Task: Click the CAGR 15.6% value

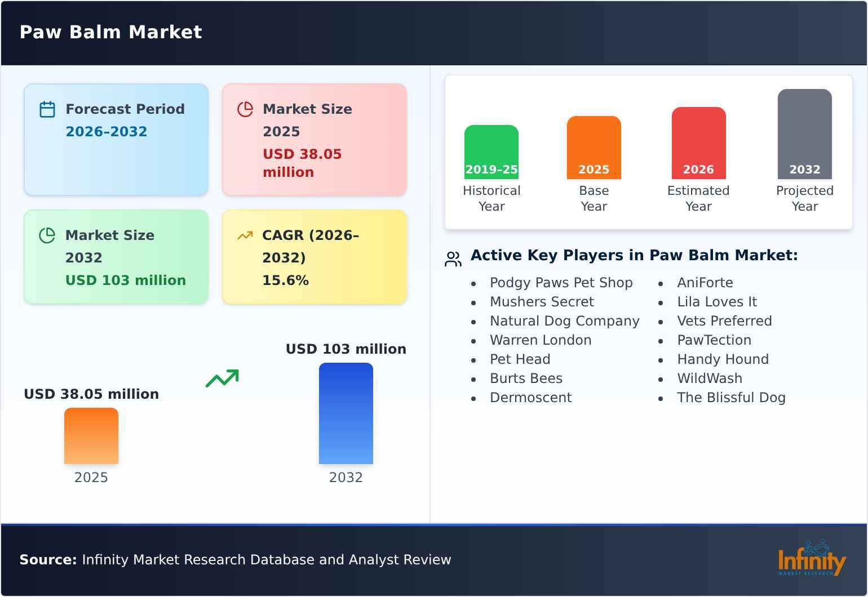Action: [285, 280]
